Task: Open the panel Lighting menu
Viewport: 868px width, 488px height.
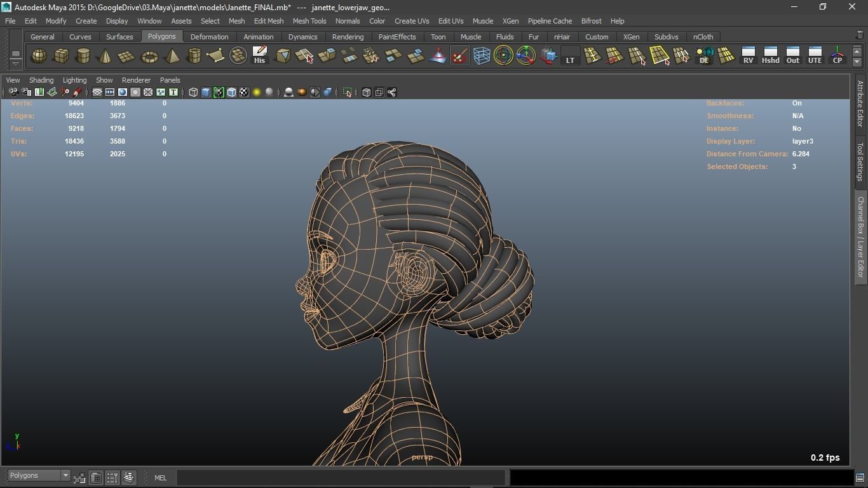Action: pyautogui.click(x=74, y=80)
